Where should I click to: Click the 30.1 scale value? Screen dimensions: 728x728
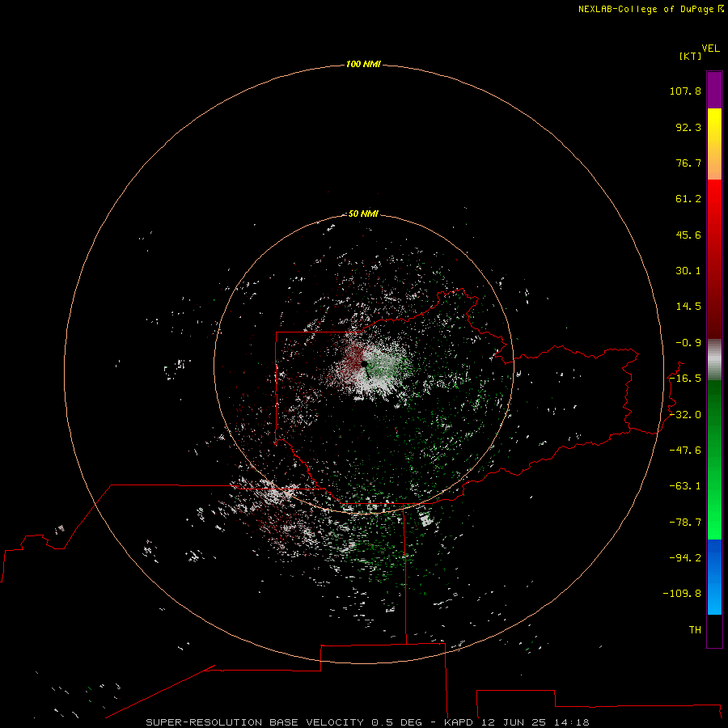[688, 271]
